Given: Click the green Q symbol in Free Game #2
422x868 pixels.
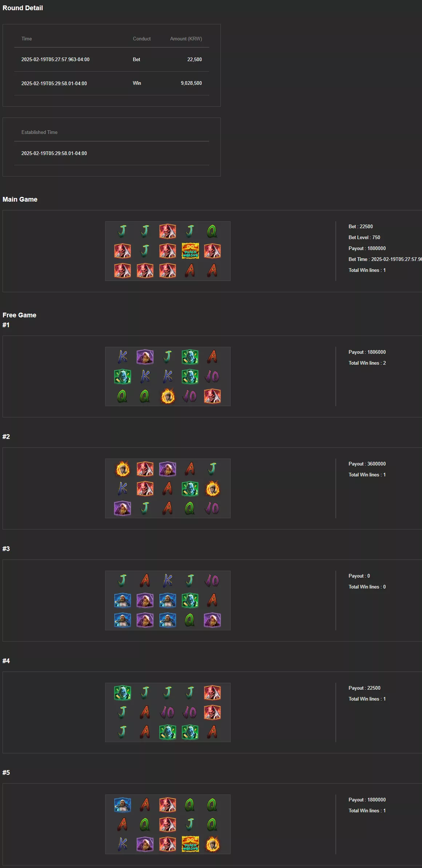Looking at the screenshot, I should (190, 508).
